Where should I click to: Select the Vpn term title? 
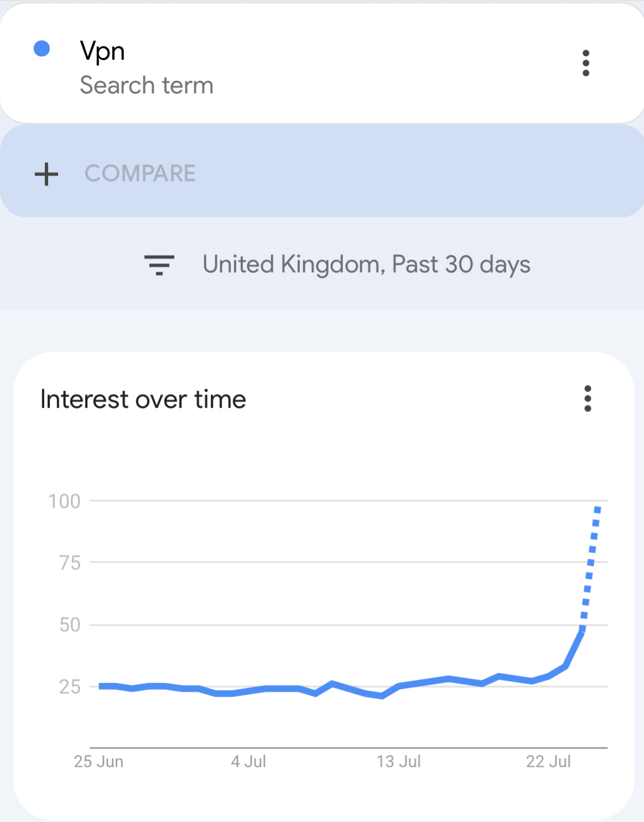pos(102,51)
